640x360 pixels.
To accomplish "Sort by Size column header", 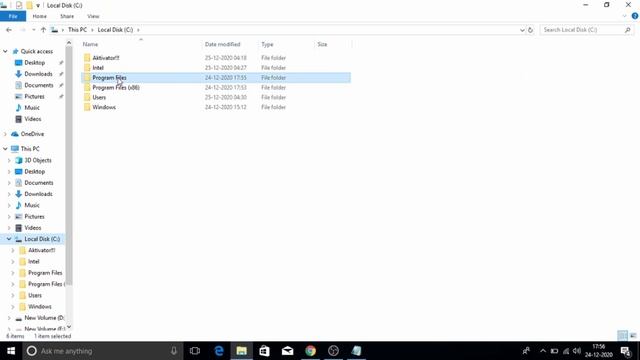I will pyautogui.click(x=322, y=44).
